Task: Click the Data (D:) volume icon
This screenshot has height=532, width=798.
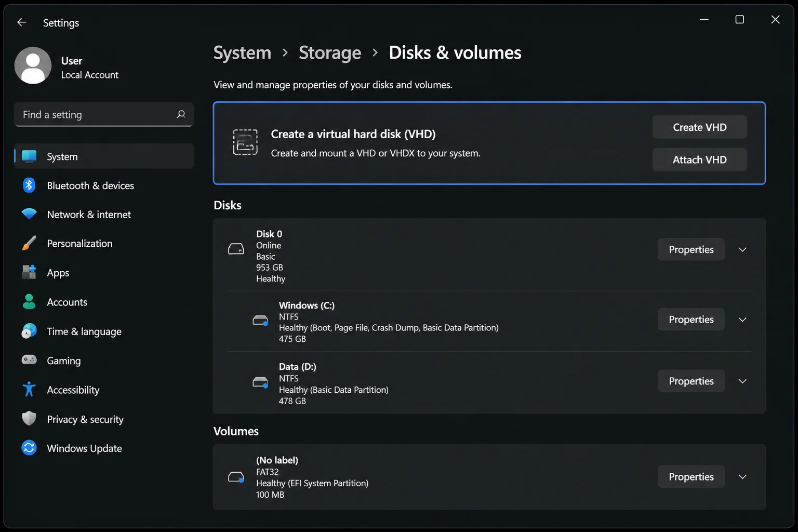Action: click(x=260, y=382)
